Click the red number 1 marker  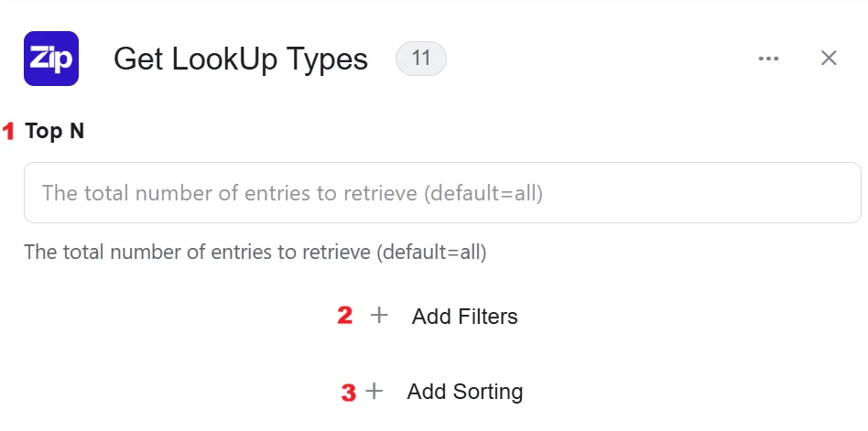[8, 132]
